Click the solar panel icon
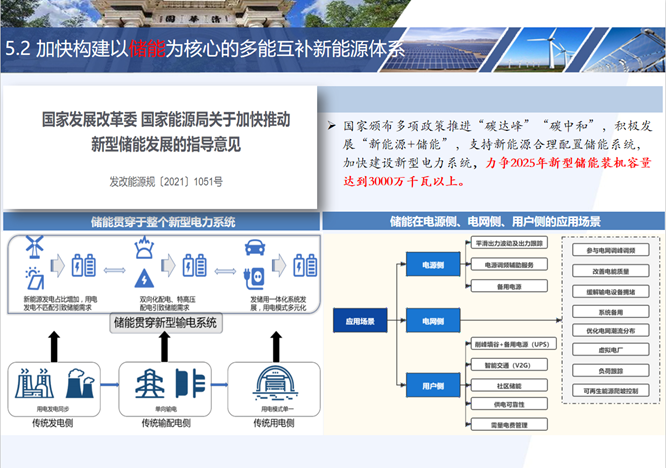The width and height of the screenshot is (666, 468). pos(35,277)
